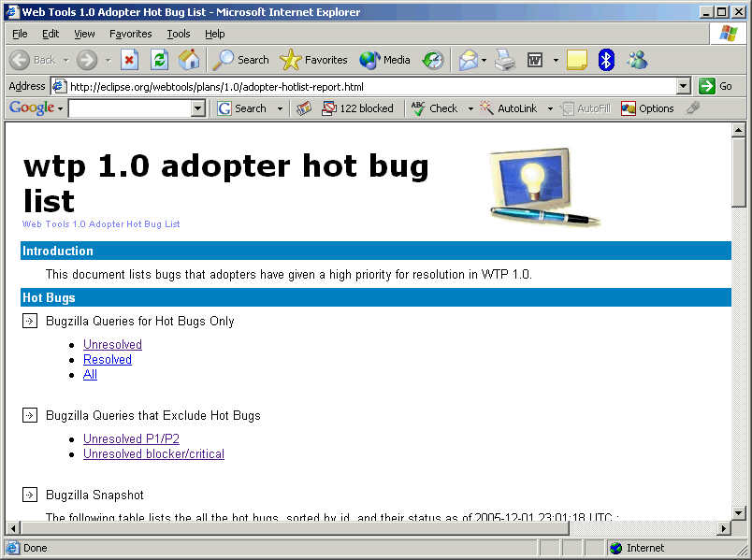Open the Unresolved blocker/critical link
Screen dimensions: 752x560
[x=154, y=453]
